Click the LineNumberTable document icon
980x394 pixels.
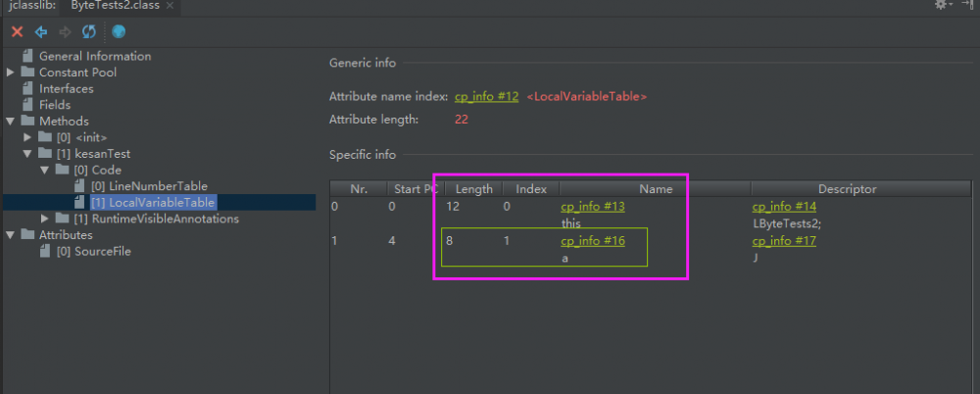coord(78,186)
